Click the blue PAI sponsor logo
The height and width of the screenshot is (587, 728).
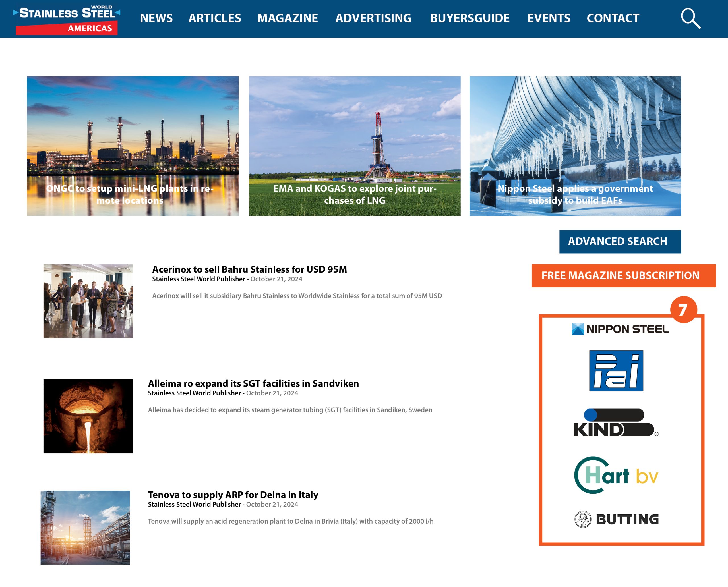[616, 371]
